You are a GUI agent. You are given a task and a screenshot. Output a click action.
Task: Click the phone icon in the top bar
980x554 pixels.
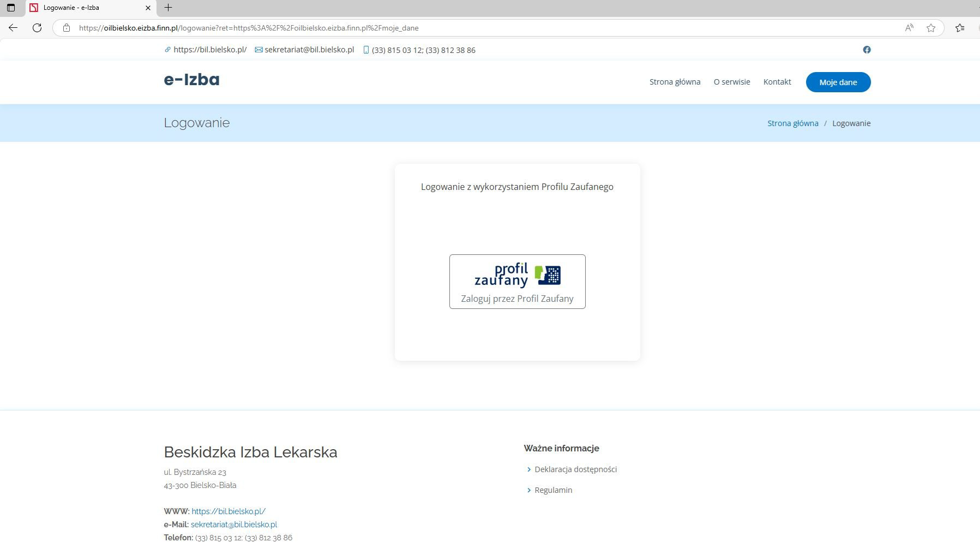pos(366,50)
